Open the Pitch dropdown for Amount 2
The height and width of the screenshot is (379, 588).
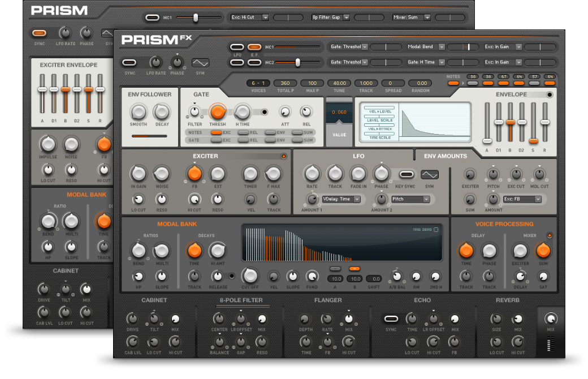pyautogui.click(x=410, y=199)
